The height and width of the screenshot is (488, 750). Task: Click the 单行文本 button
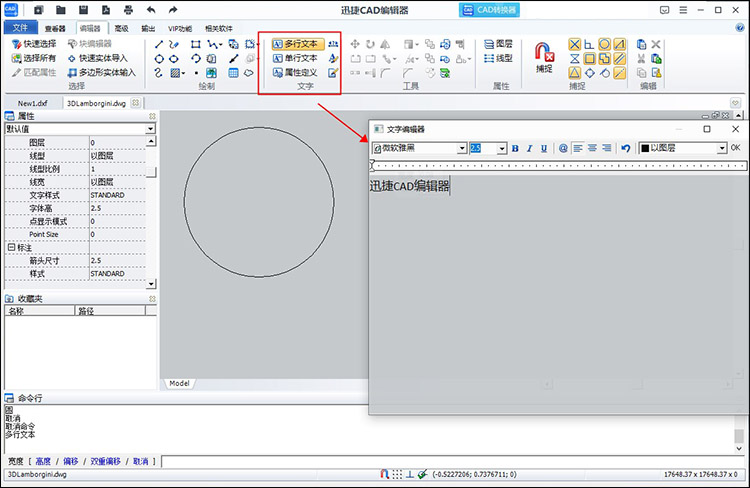coord(295,58)
